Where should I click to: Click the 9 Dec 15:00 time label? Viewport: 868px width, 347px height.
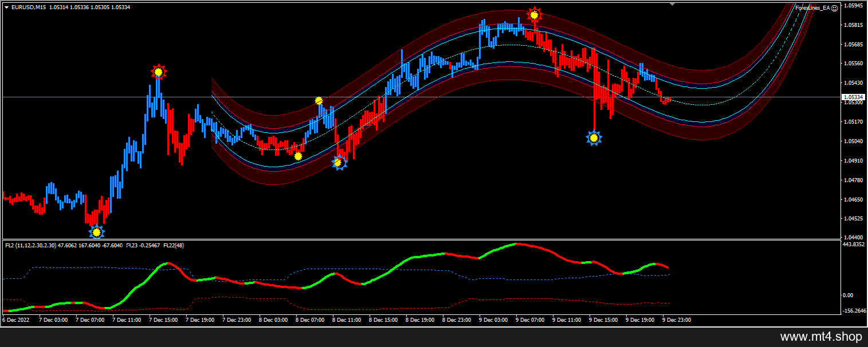pos(603,320)
